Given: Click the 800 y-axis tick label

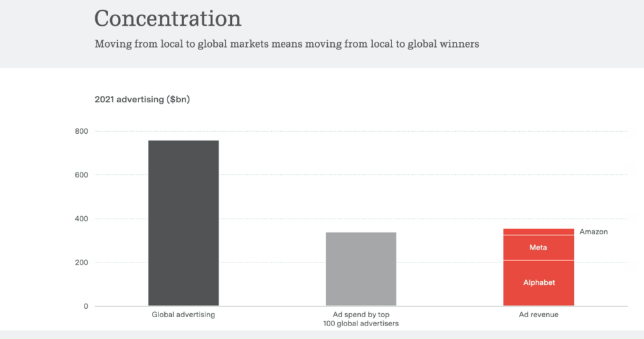Looking at the screenshot, I should pos(82,131).
